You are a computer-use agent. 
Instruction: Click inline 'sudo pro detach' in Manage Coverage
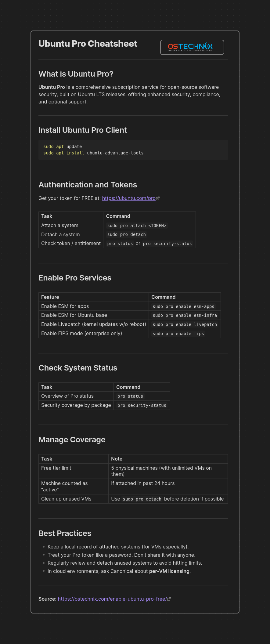click(142, 499)
